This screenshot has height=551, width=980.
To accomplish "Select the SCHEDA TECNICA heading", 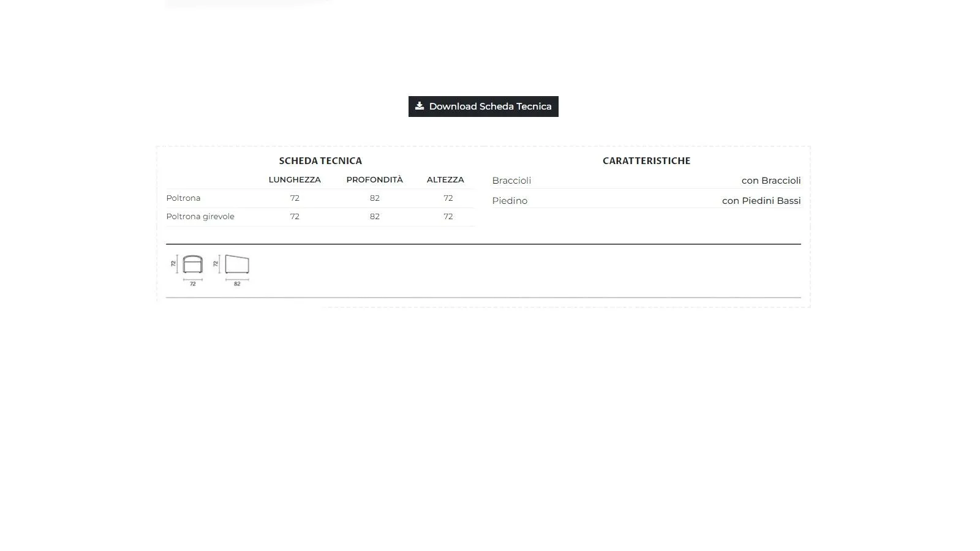I will (320, 161).
